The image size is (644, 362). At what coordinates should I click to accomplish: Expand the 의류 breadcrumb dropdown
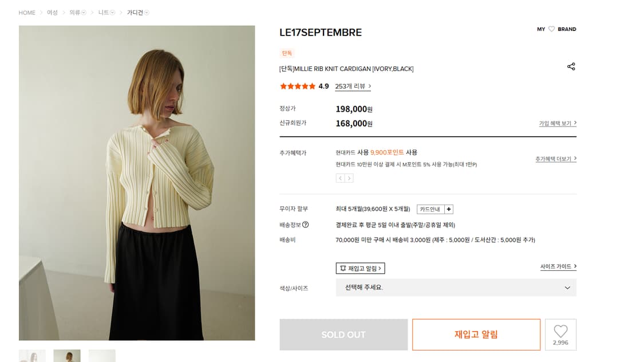point(83,12)
